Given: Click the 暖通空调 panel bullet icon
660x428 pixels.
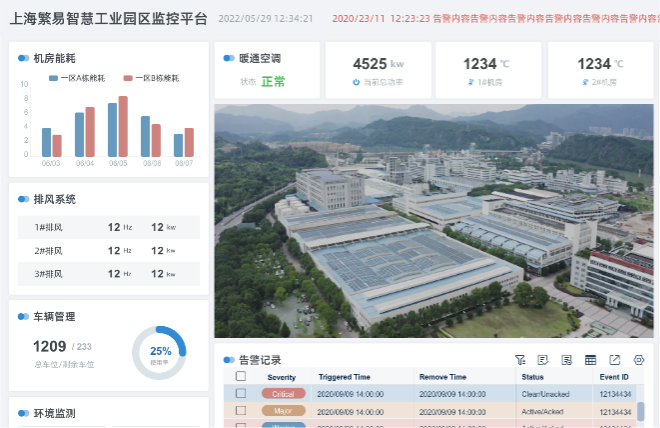Looking at the screenshot, I should [229, 58].
